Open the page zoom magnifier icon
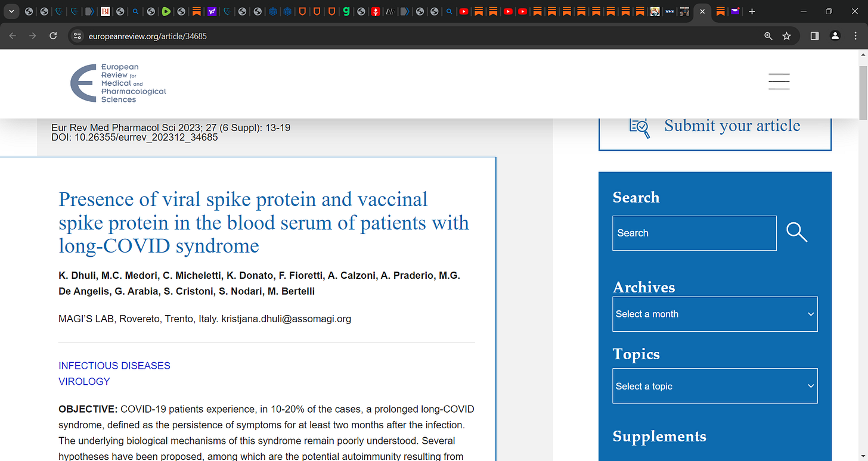This screenshot has height=461, width=868. click(x=768, y=36)
